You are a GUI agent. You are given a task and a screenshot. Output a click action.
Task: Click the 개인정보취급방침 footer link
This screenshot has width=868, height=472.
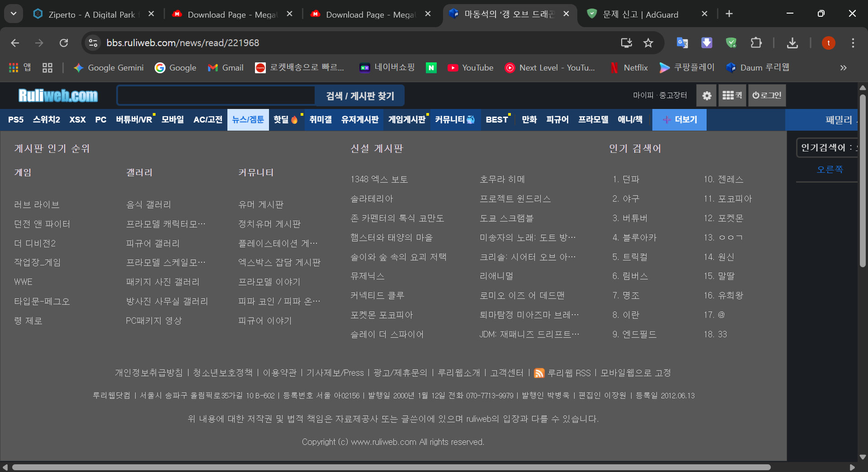(149, 373)
